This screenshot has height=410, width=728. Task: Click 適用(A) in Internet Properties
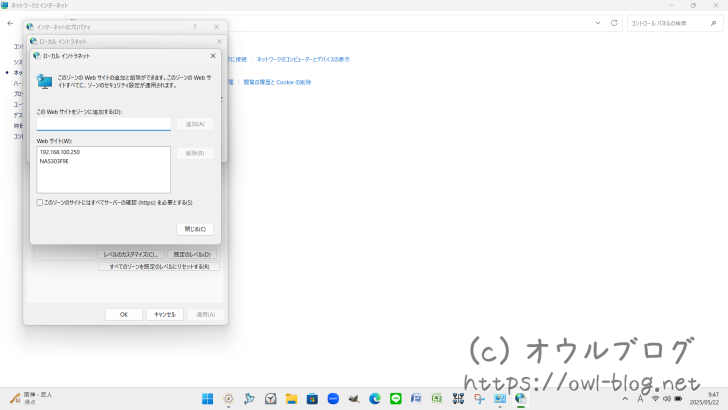tap(206, 314)
